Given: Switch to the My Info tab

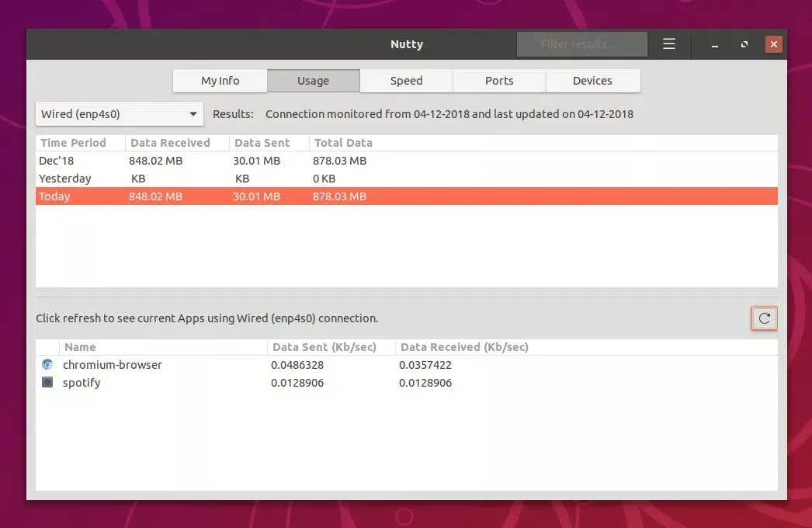Looking at the screenshot, I should (220, 80).
